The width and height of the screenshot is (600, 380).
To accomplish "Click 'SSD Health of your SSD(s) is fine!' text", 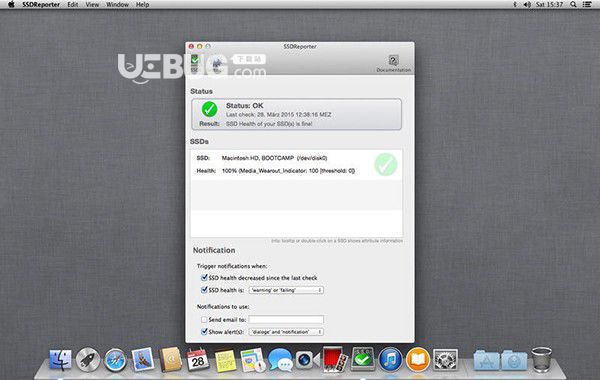I will 269,124.
